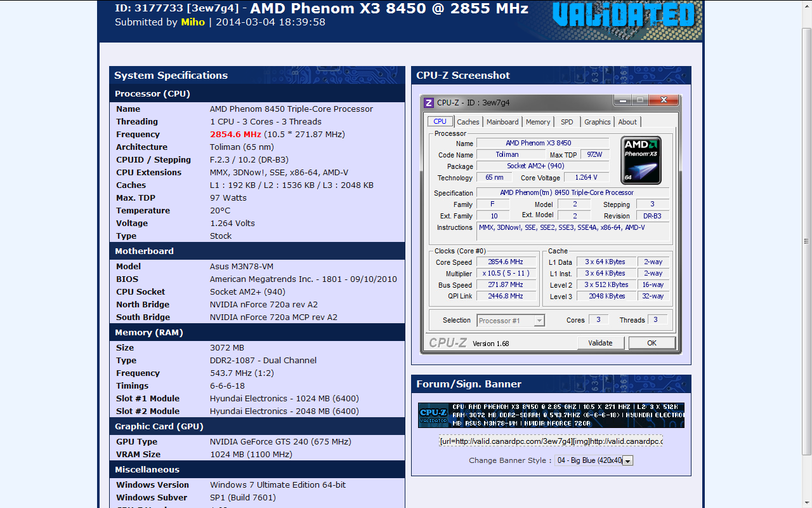
Task: Open the Change Banner Style dropdown
Action: pos(593,460)
